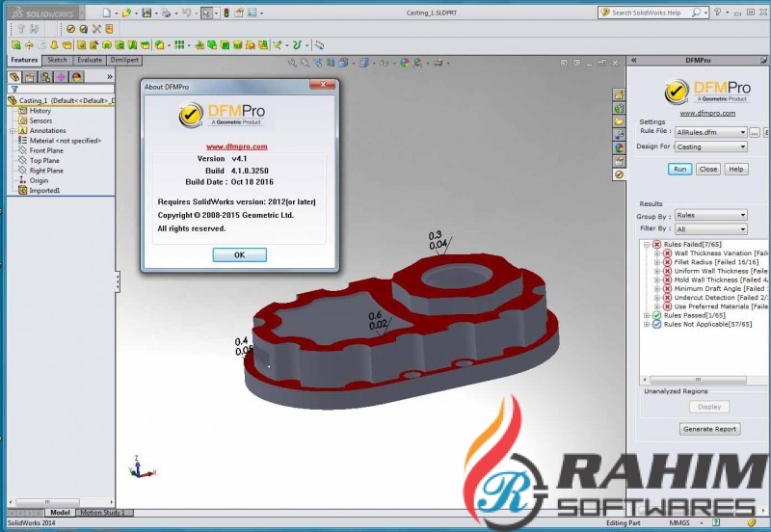Click the Run button in DFMPro panel

680,169
